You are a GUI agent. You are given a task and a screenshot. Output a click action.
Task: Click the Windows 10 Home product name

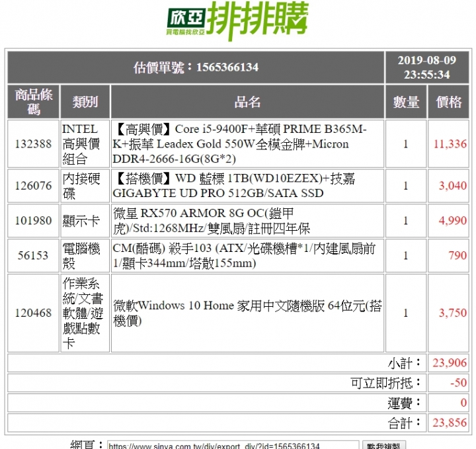point(247,313)
